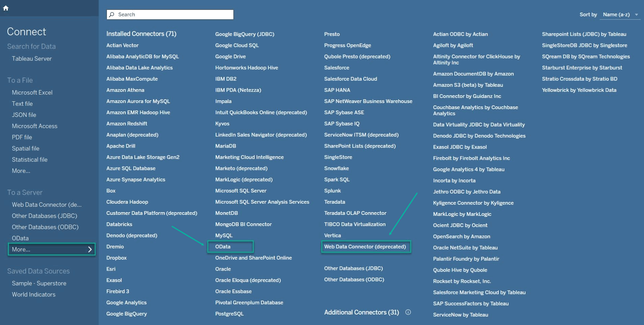Click the magnifying glass in the Search box
The image size is (644, 325).
pos(112,14)
